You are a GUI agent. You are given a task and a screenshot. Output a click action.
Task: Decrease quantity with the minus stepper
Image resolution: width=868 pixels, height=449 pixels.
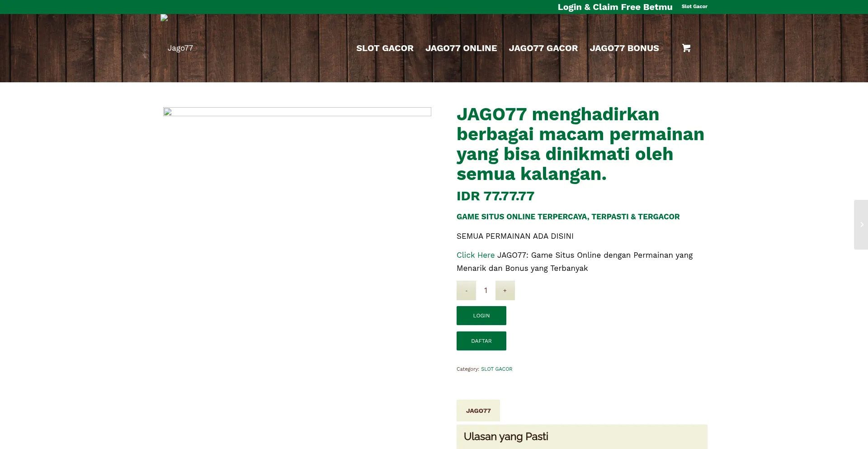click(x=466, y=290)
